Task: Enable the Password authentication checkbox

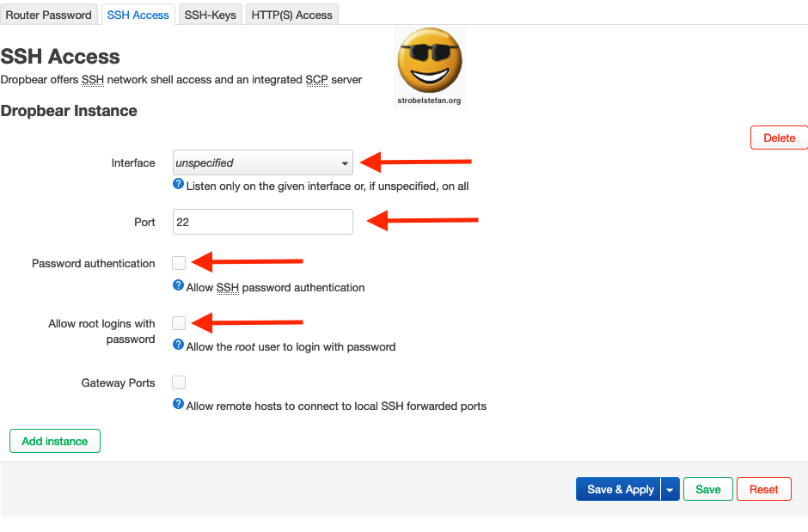Action: point(178,262)
